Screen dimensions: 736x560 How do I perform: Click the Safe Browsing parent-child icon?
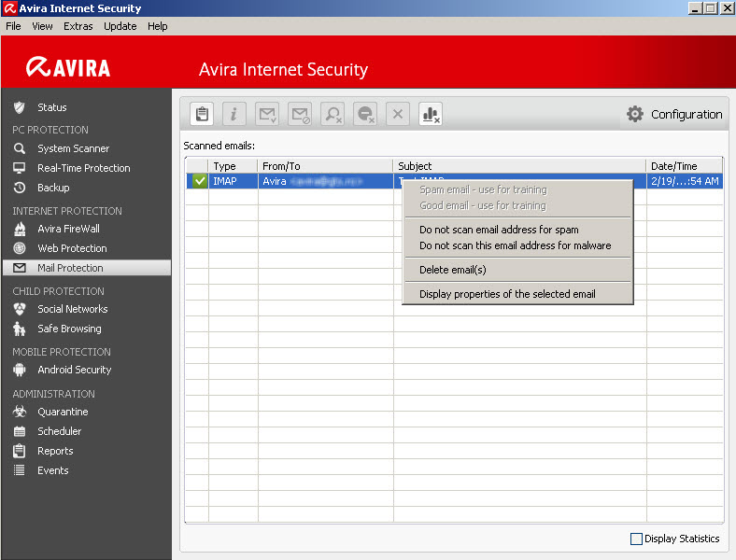pos(20,329)
